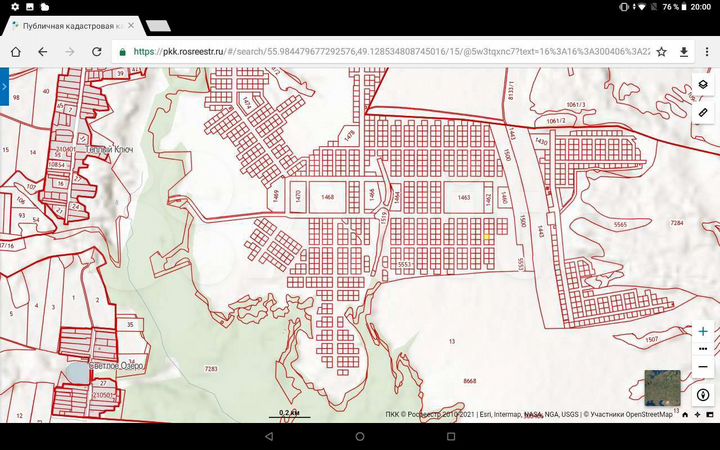Select cadastral parcel 1468 on map
This screenshot has width=720, height=450.
point(327,198)
